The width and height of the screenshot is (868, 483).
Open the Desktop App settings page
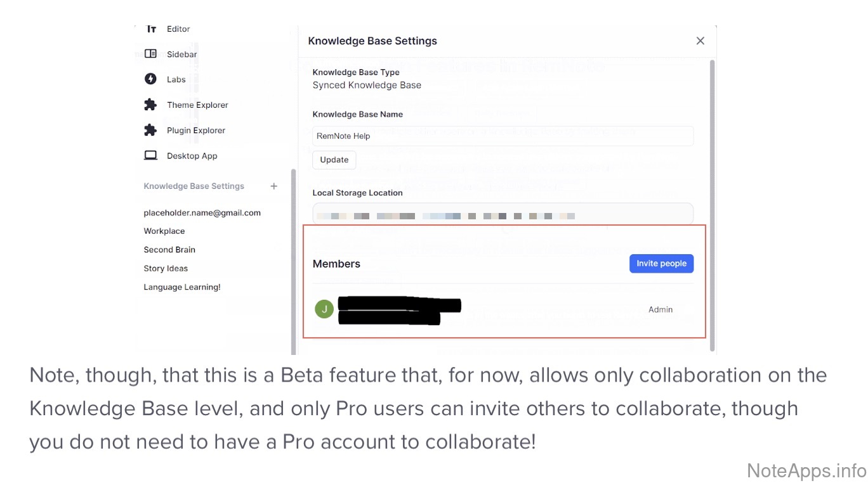[x=192, y=156]
